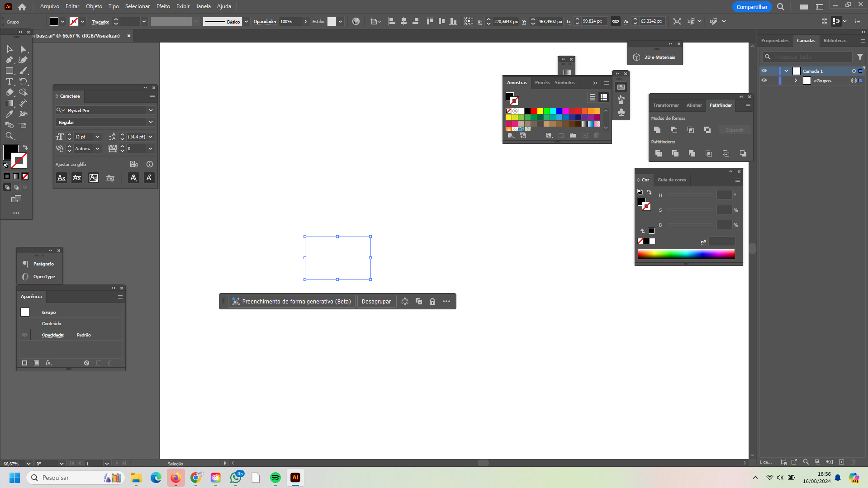Select the Rotate tool
Viewport: 868px width, 488px height.
[23, 81]
